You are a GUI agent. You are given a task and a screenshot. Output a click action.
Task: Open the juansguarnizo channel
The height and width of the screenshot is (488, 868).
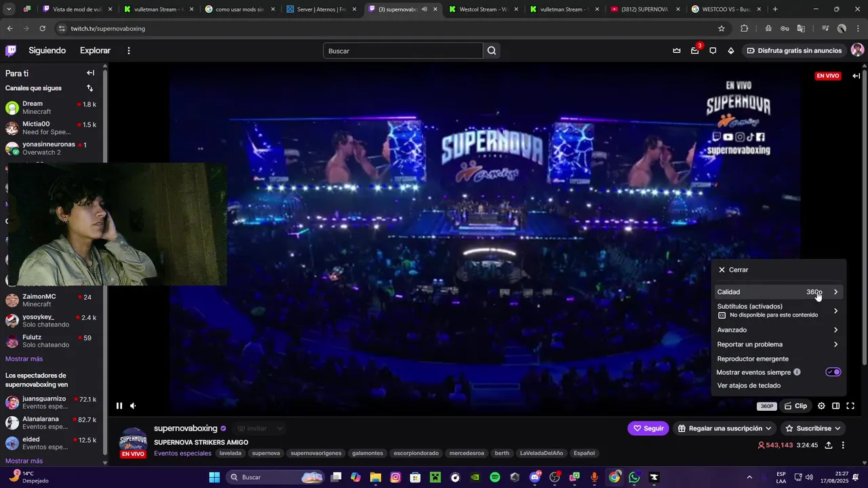click(x=51, y=403)
